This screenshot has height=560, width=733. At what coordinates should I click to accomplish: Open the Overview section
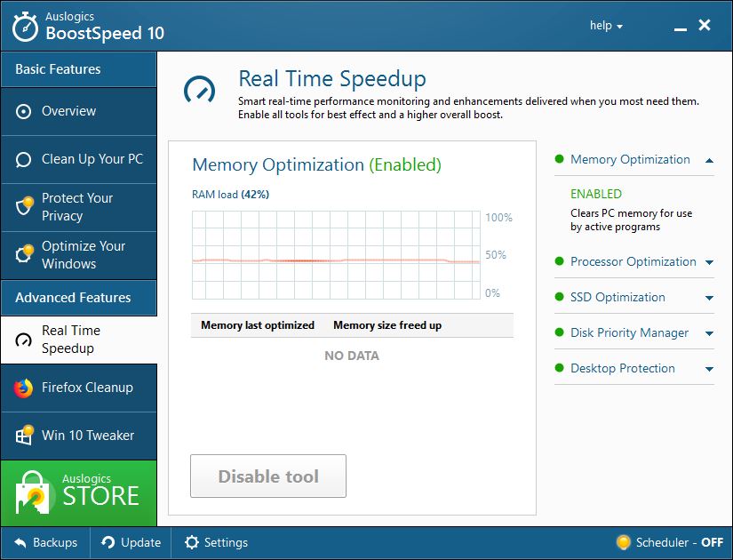coord(78,111)
